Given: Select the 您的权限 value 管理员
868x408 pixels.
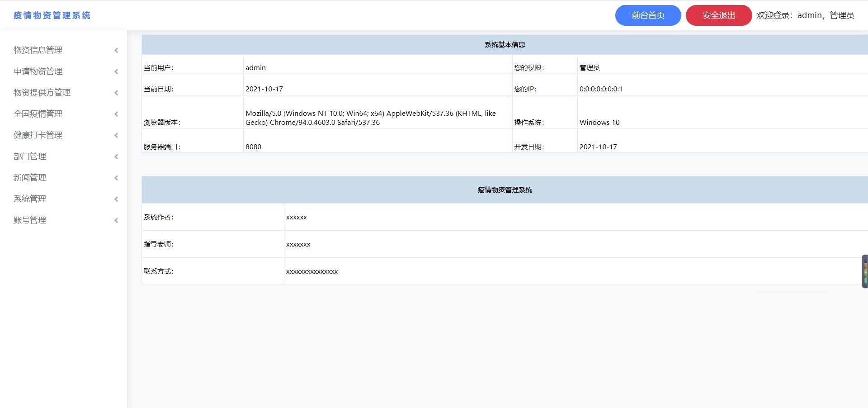Looking at the screenshot, I should (x=590, y=68).
